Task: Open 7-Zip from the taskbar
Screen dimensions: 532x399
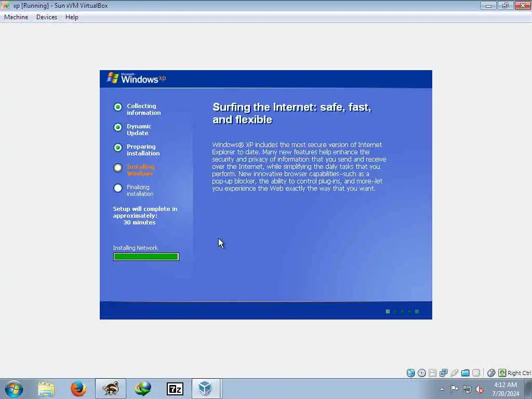Action: coord(175,389)
